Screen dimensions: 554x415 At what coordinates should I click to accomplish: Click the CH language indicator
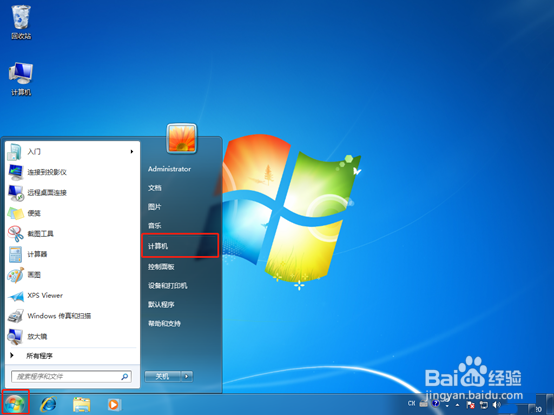tap(411, 403)
